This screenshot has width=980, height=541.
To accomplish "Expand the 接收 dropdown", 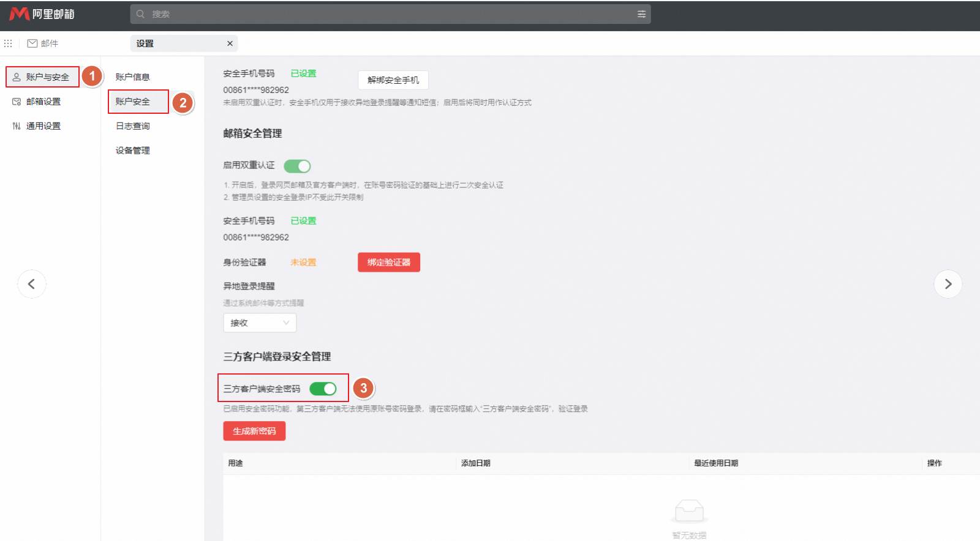I will pos(260,323).
